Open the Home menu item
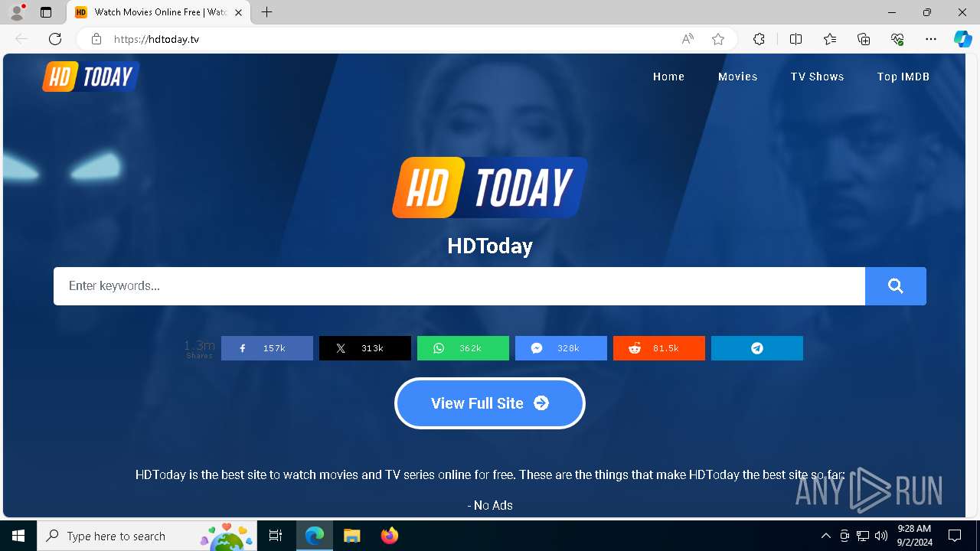The height and width of the screenshot is (551, 980). tap(668, 77)
